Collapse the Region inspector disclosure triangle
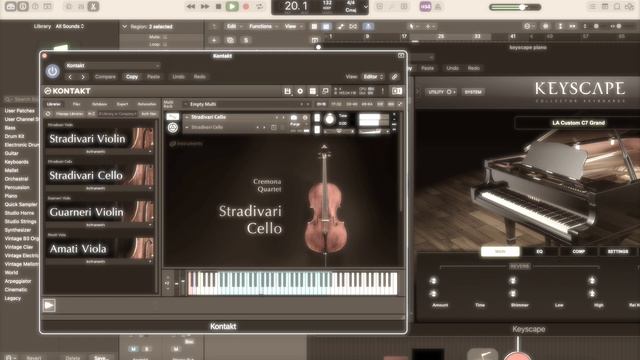640x360 pixels. click(x=125, y=27)
